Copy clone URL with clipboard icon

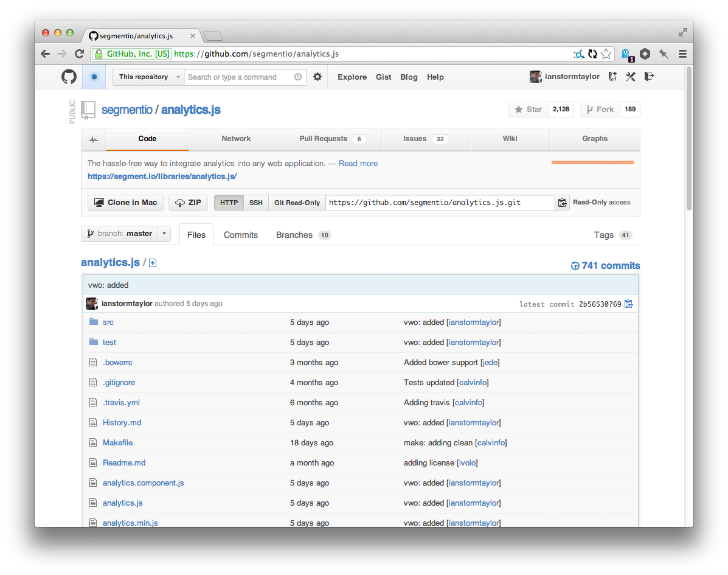[562, 203]
